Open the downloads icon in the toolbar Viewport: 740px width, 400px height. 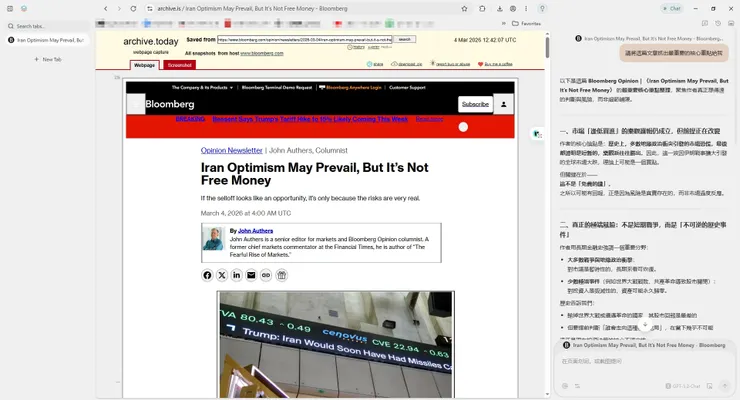pos(500,8)
